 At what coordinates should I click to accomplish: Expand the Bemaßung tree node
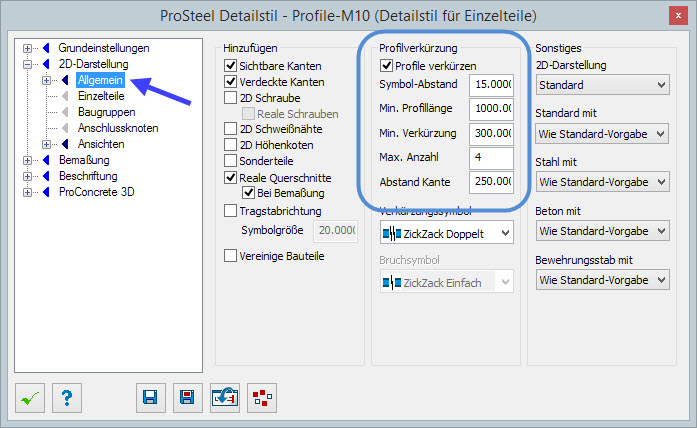[x=28, y=160]
